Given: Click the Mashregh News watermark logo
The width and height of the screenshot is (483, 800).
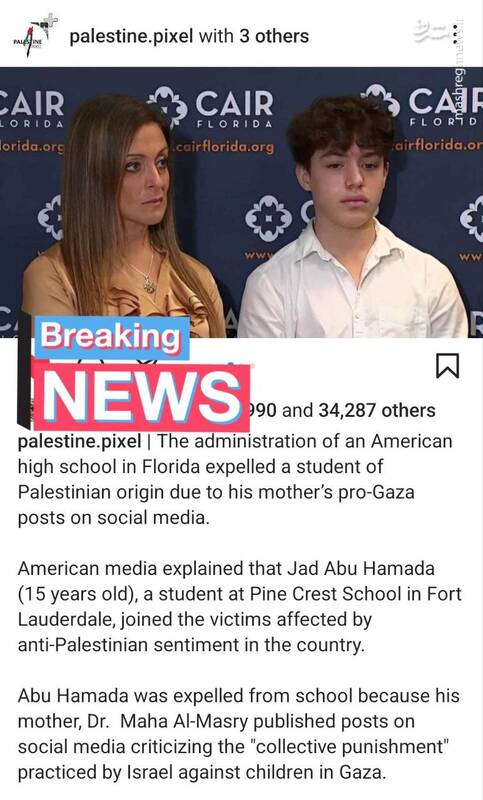Looking at the screenshot, I should click(x=432, y=31).
